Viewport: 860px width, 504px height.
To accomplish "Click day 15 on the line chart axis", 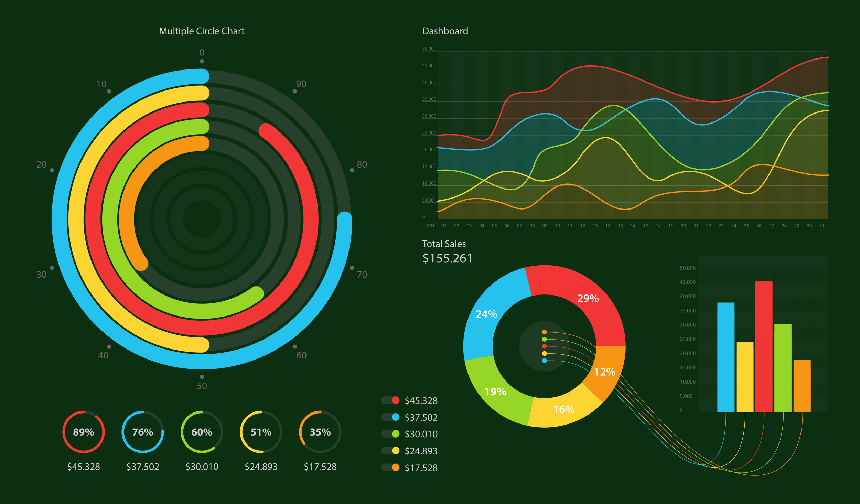I will 620,226.
